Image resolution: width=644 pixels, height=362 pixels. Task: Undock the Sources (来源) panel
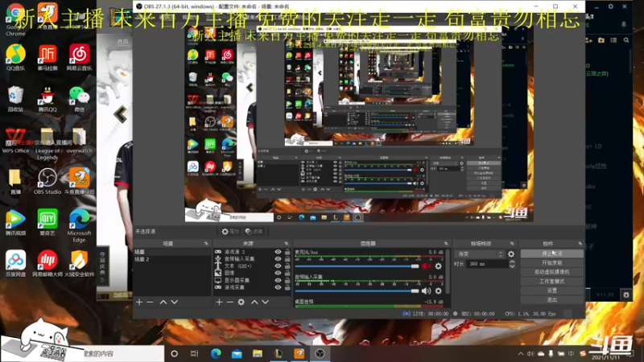(x=287, y=244)
